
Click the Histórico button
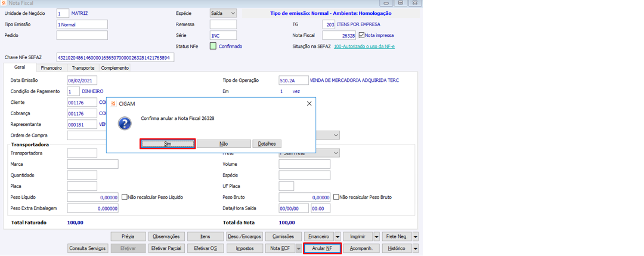(397, 249)
